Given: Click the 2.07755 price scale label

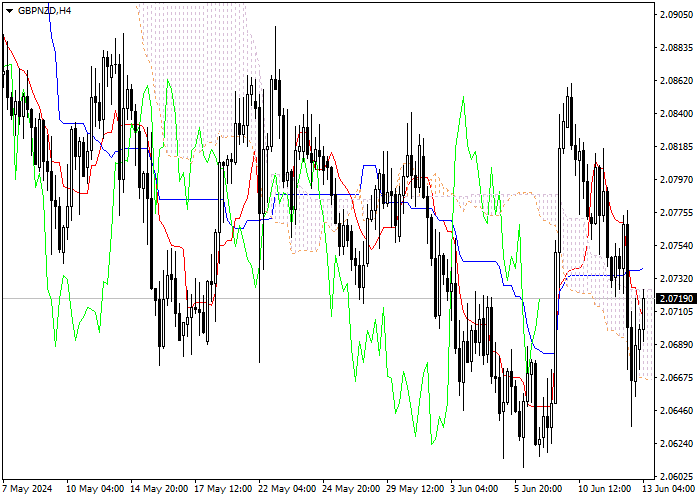Looking at the screenshot, I should click(676, 212).
